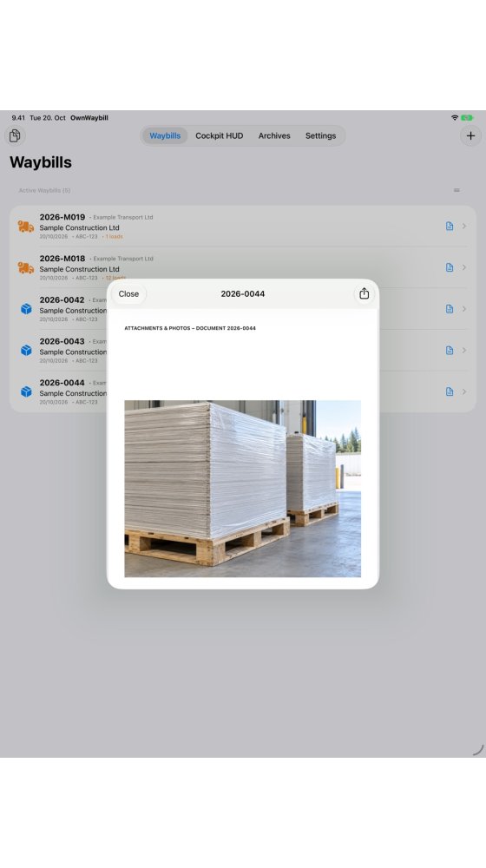
Task: Open document icon for waybill 2026-M018
Action: coord(450,267)
